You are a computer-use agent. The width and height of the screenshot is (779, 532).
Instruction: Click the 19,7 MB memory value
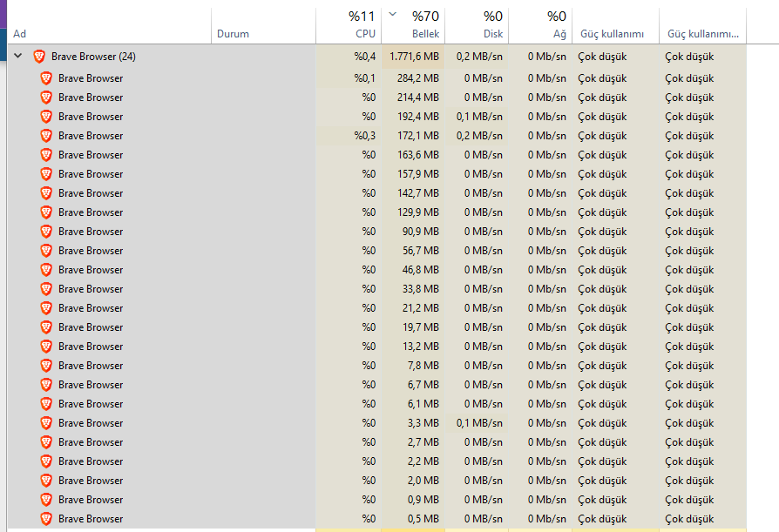point(421,327)
